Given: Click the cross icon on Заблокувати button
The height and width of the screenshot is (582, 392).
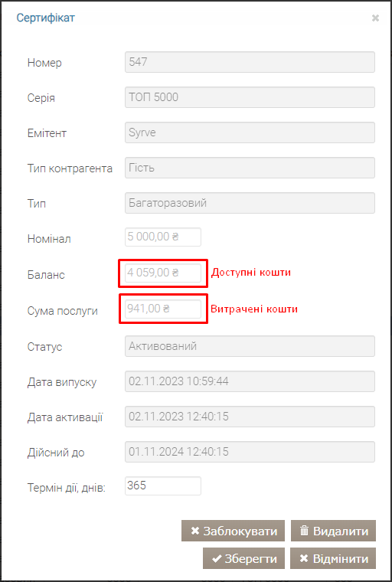Looking at the screenshot, I should click(x=195, y=531).
